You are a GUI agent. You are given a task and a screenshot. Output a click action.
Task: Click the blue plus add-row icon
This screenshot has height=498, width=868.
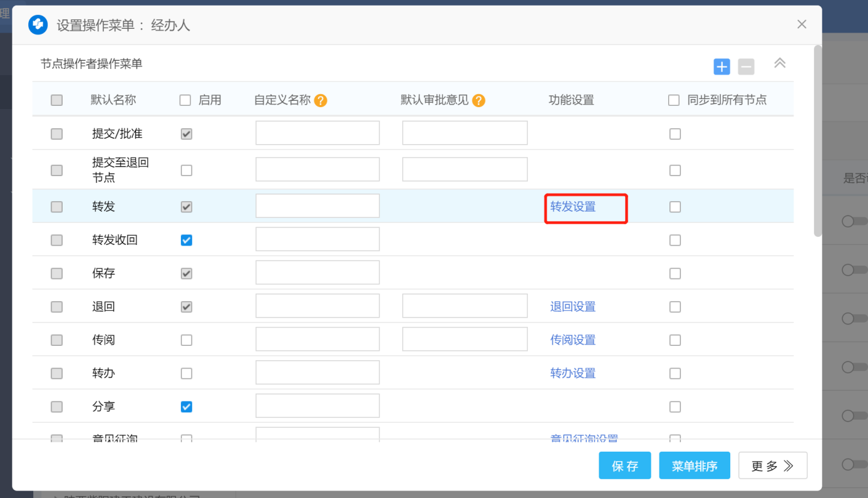click(x=721, y=66)
